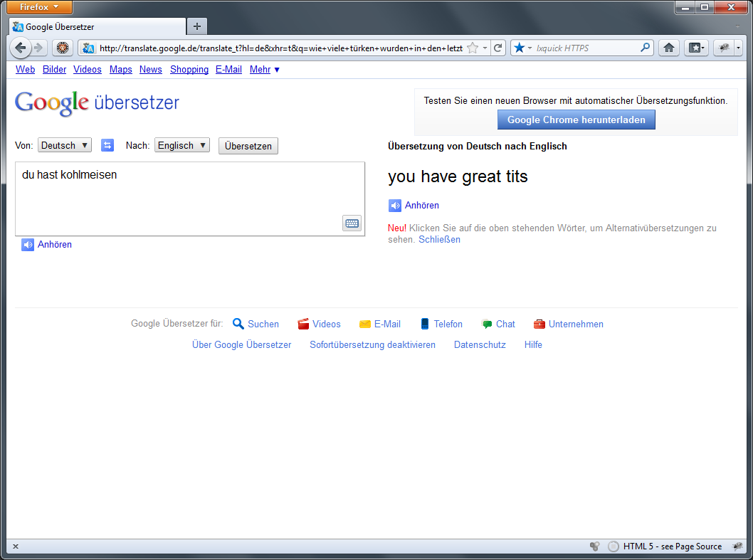Open the Englisch target language dropdown
This screenshot has width=753, height=560.
click(182, 145)
